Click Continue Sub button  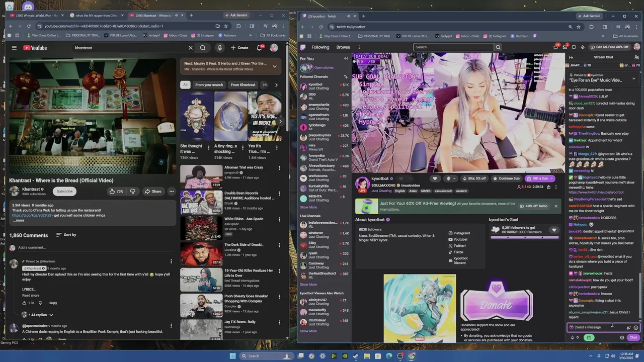[x=506, y=178]
